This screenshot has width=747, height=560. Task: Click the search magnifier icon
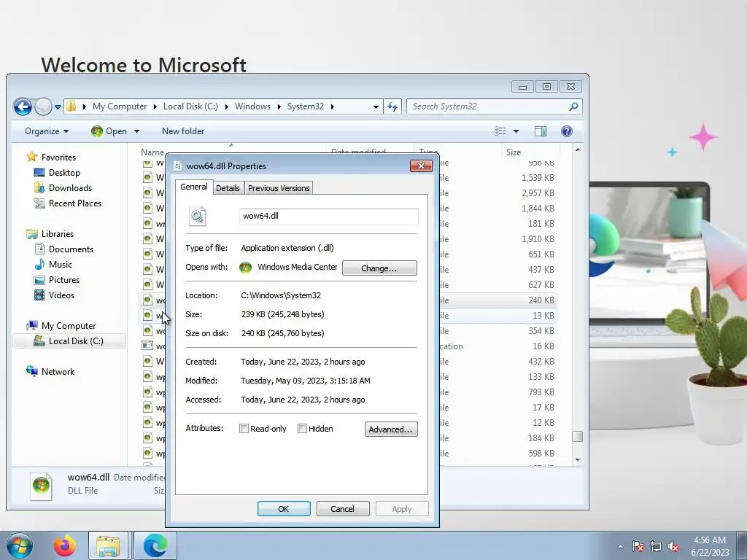tap(573, 106)
